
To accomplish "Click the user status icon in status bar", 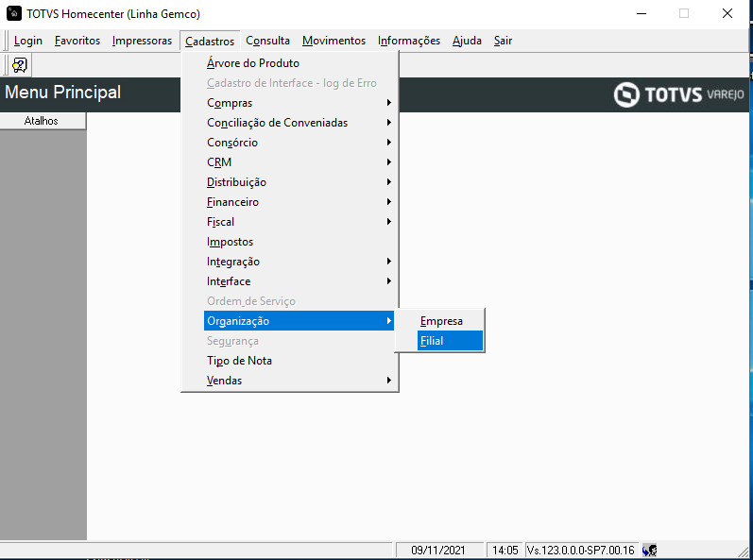I will (x=650, y=550).
